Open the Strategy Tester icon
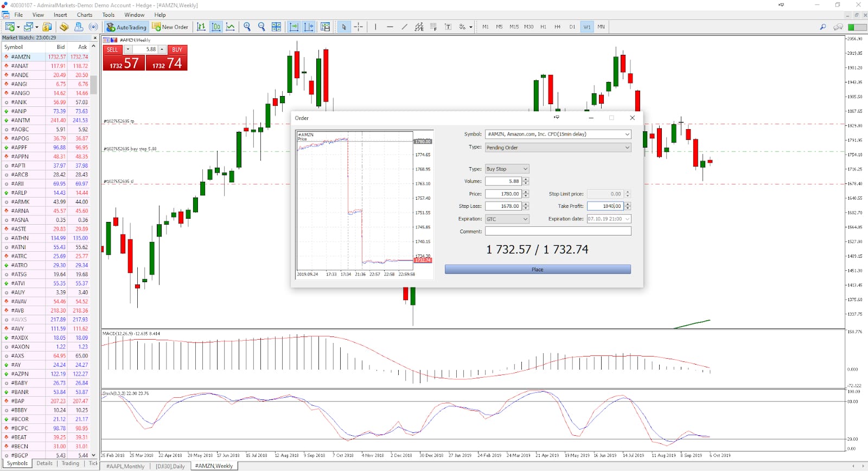Image resolution: width=868 pixels, height=471 pixels. (x=93, y=27)
